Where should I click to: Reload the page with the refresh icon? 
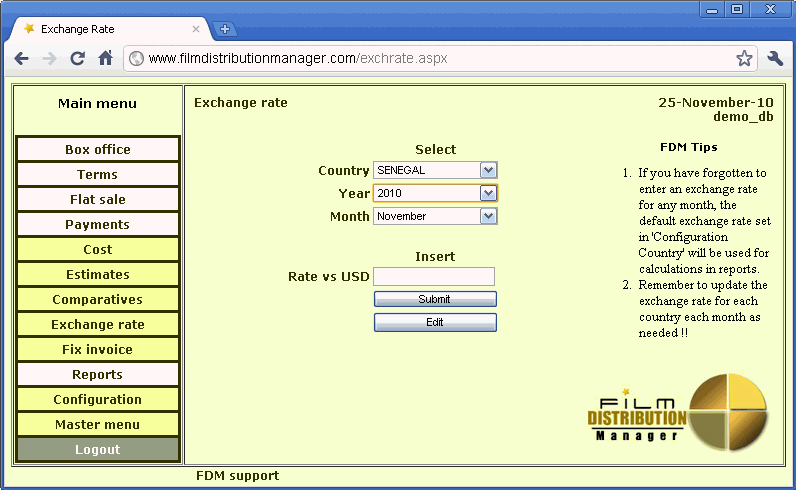click(77, 58)
